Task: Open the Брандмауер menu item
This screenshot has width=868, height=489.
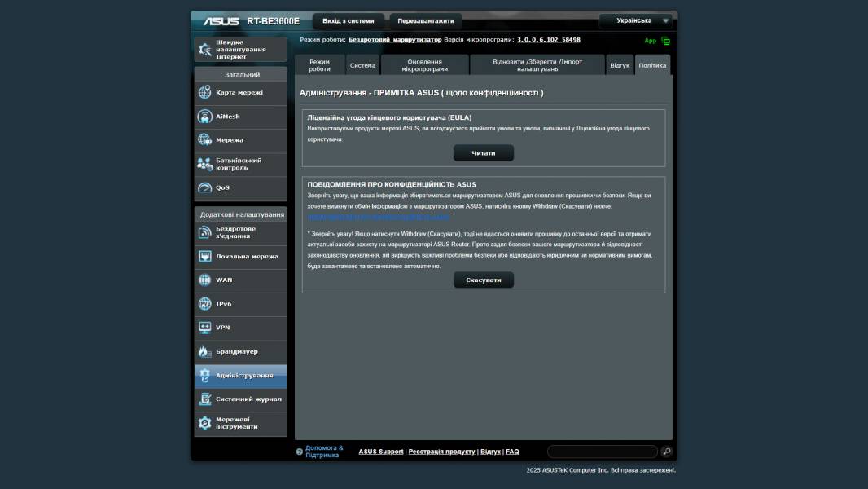Action: pos(241,351)
